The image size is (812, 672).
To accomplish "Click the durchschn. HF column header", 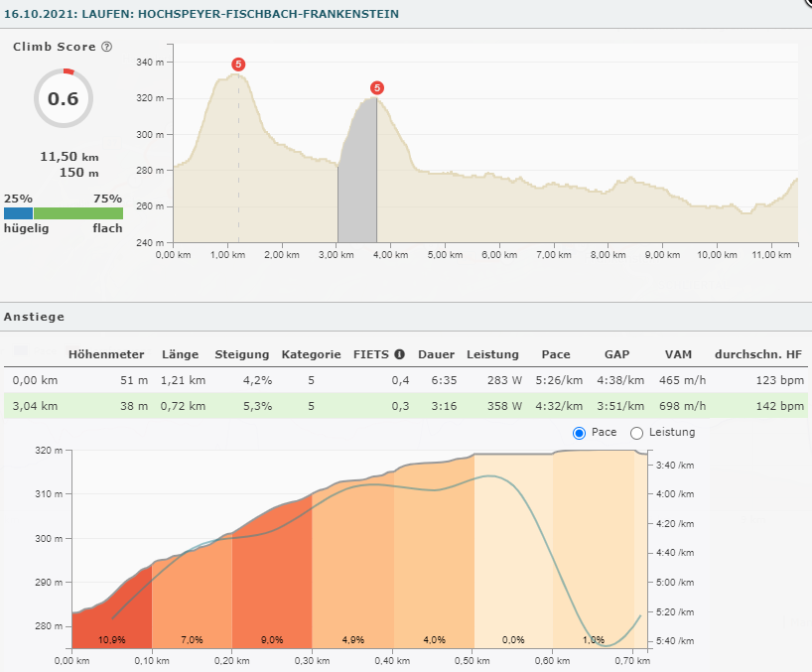I will tap(758, 354).
